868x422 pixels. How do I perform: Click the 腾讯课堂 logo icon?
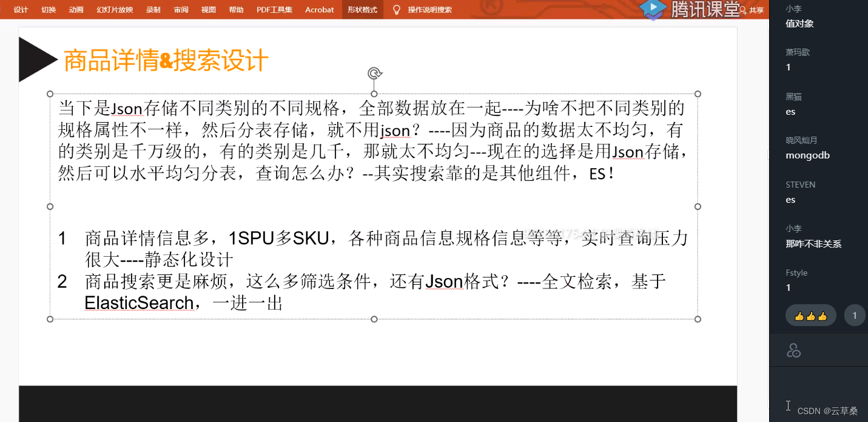click(x=653, y=9)
